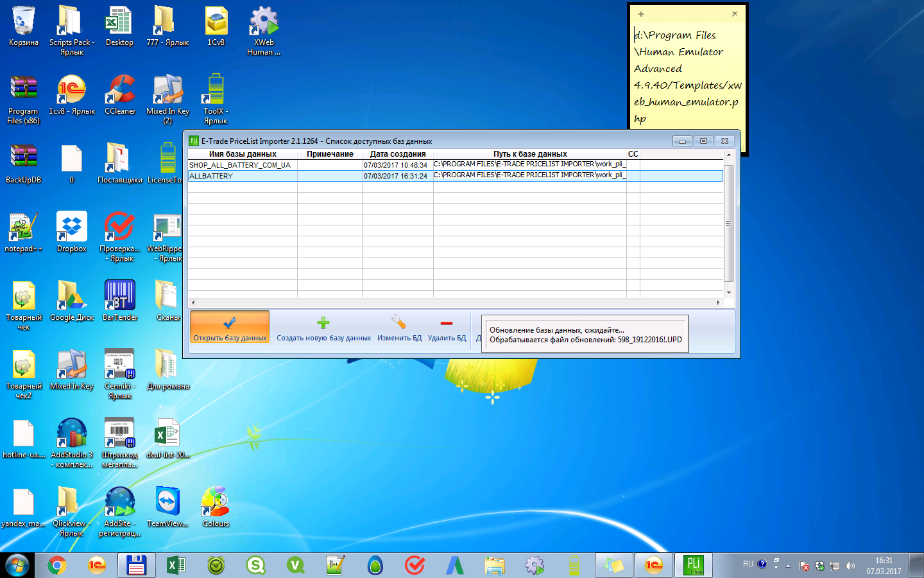This screenshot has height=578, width=924.
Task: Add a new sticky note with plus
Action: point(640,13)
